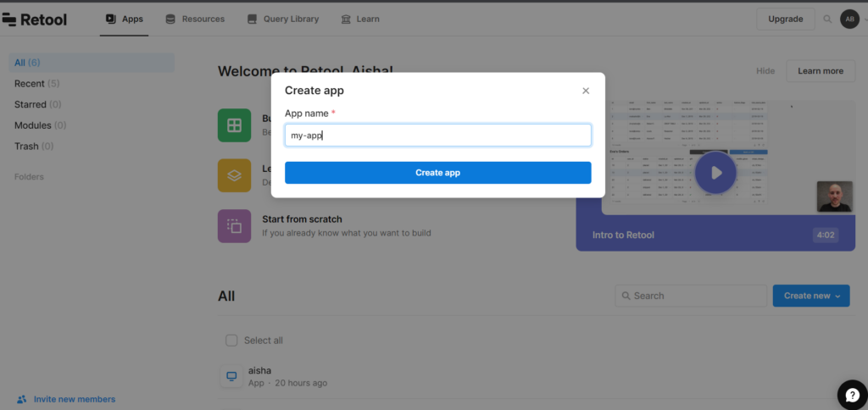Screen dimensions: 868x410
Task: Switch to the Resources tab
Action: [195, 19]
